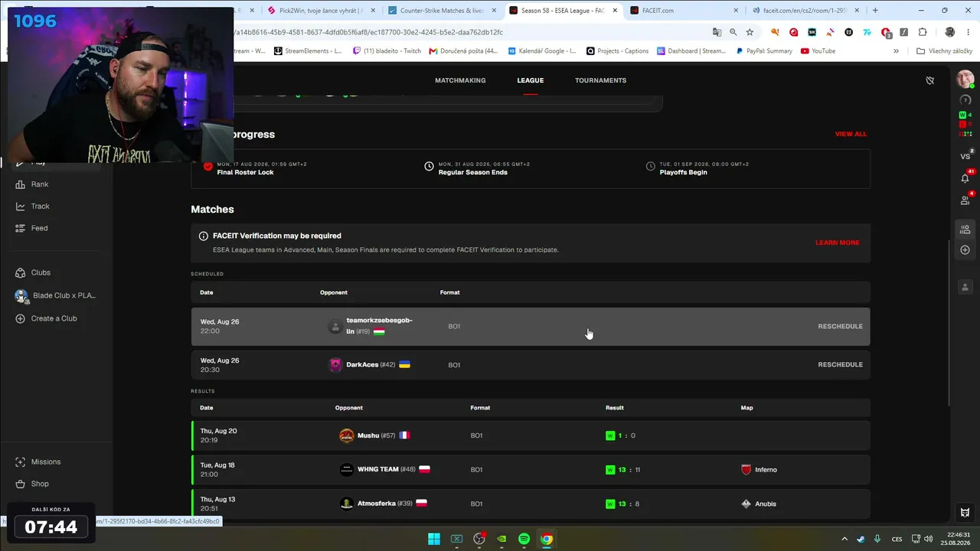The width and height of the screenshot is (980, 551).
Task: Open the Chrome zoom magnifier icon
Action: click(x=733, y=32)
